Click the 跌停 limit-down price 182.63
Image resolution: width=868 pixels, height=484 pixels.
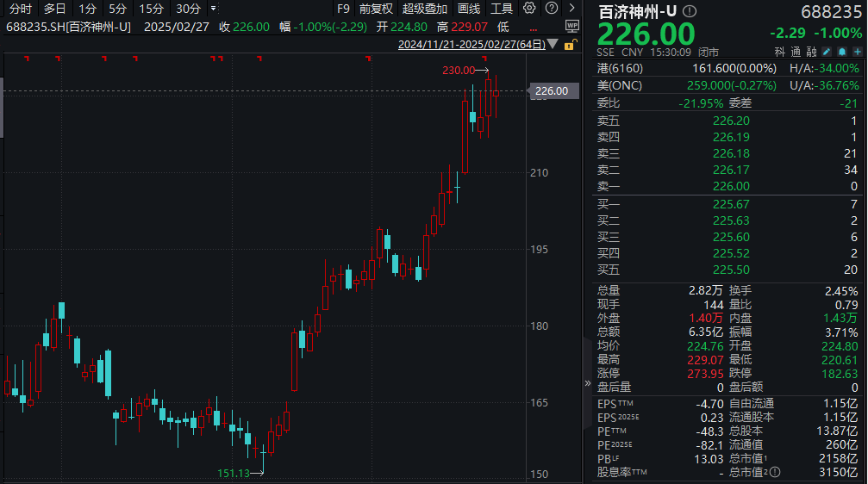(840, 374)
